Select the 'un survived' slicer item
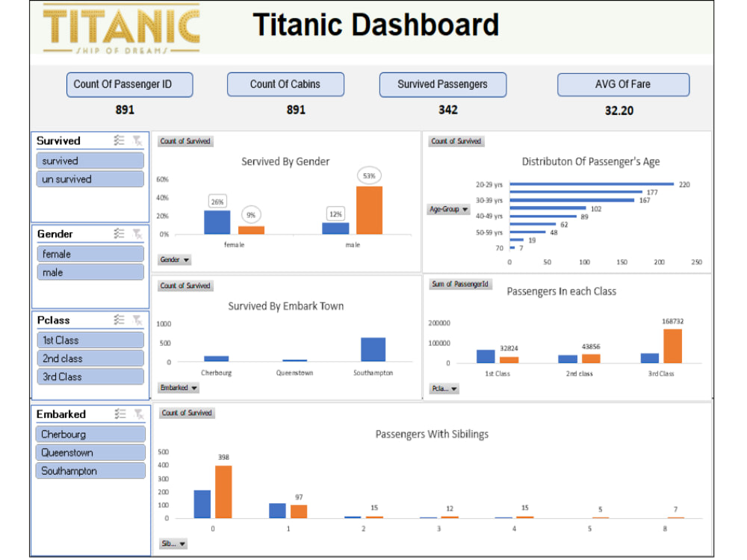This screenshot has width=747, height=560. click(x=90, y=179)
